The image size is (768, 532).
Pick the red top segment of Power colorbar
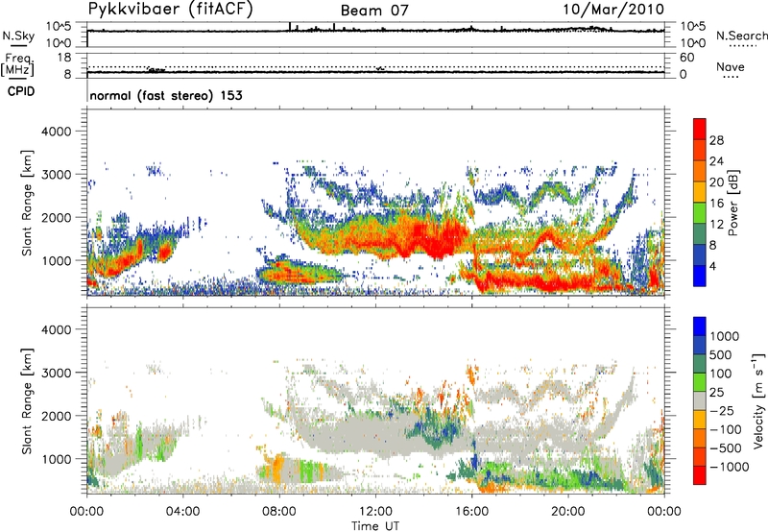(x=700, y=129)
